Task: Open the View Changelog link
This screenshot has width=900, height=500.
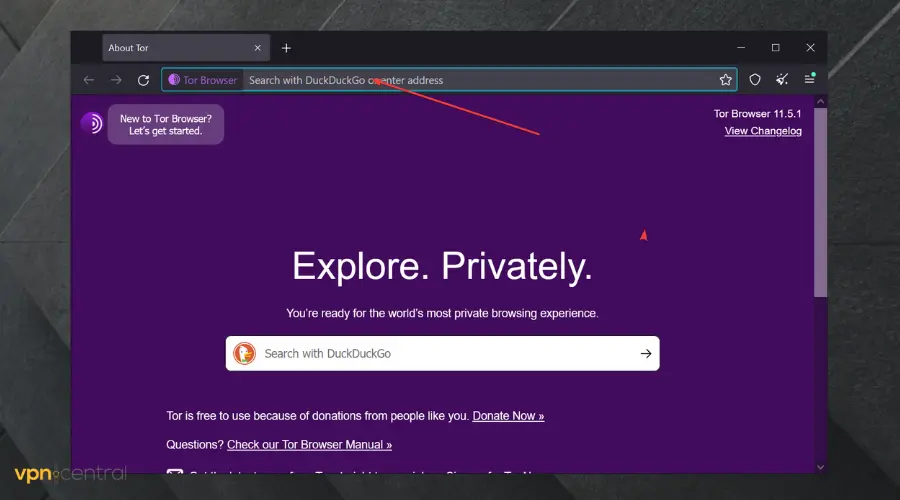Action: coord(763,131)
